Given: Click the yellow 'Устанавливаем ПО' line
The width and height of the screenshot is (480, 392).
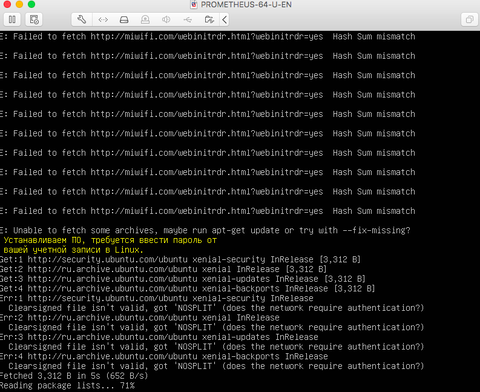Looking at the screenshot, I should 110,240.
